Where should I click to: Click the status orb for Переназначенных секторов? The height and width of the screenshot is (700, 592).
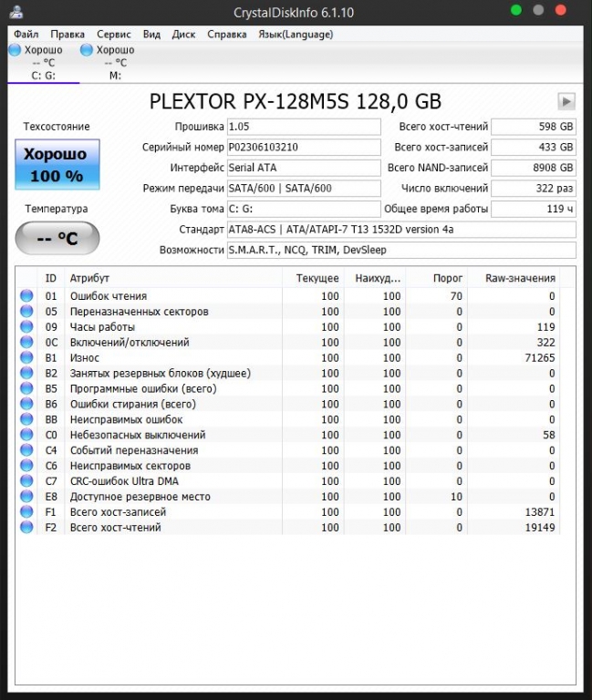tap(26, 311)
